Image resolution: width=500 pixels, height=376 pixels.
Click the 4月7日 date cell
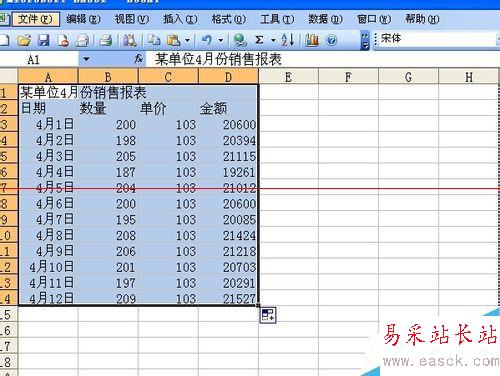point(48,219)
